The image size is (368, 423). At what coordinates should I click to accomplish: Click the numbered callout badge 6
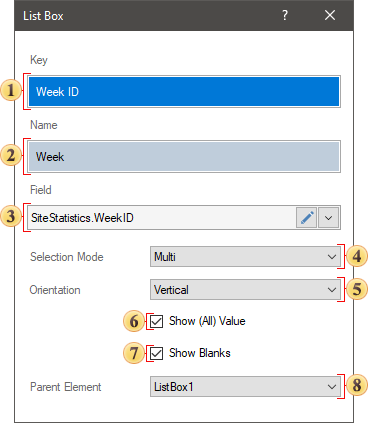[x=134, y=321]
